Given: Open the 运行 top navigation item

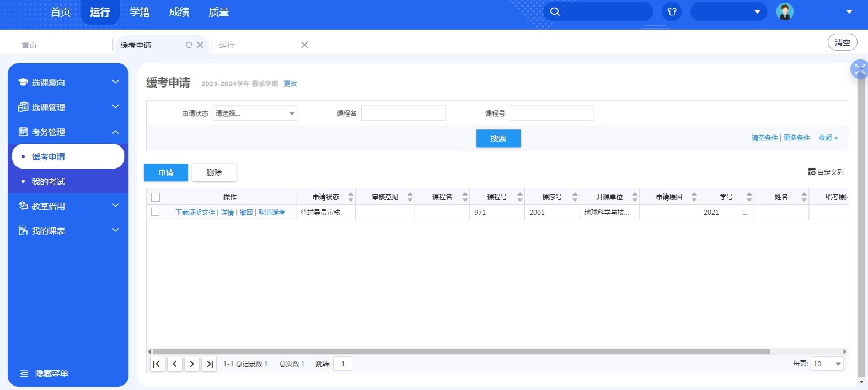Looking at the screenshot, I should [x=100, y=12].
